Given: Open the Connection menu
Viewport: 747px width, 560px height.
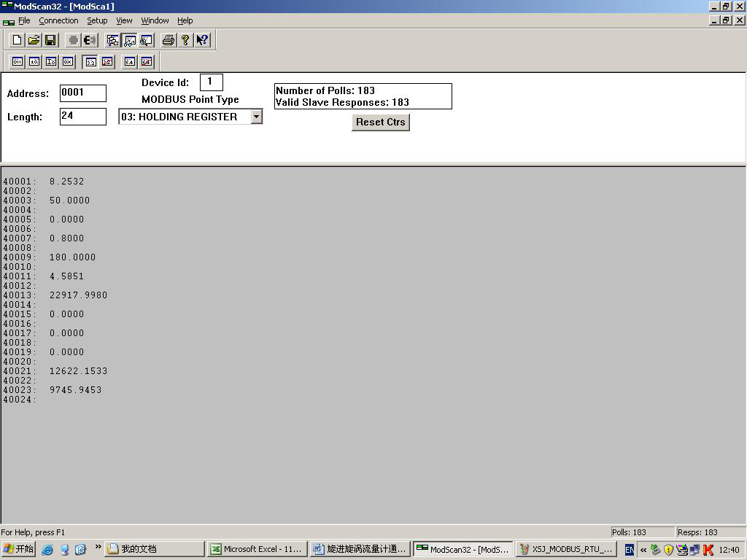Looking at the screenshot, I should pos(58,20).
